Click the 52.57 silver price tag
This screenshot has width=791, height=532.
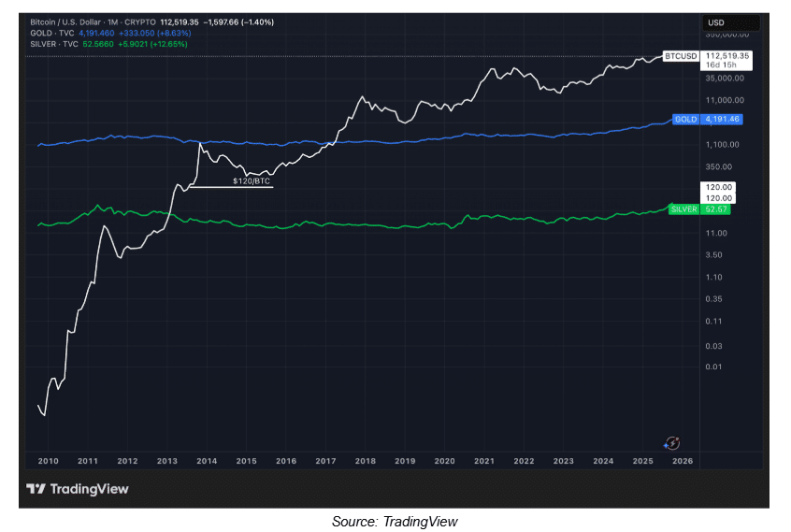click(x=718, y=209)
